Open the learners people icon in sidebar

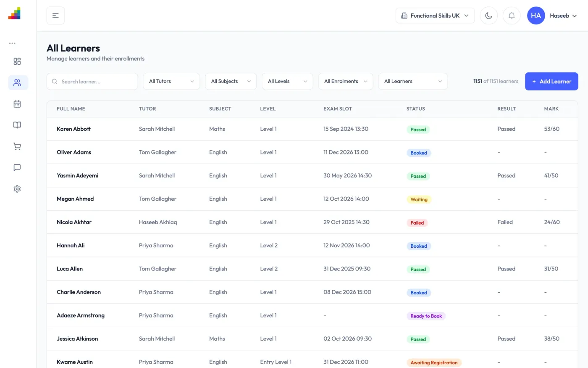(x=18, y=83)
